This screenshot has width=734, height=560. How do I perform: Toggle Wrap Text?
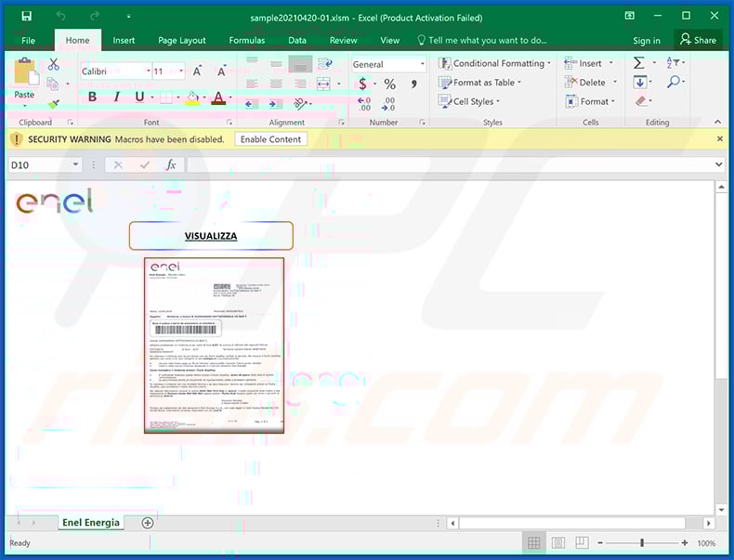325,64
